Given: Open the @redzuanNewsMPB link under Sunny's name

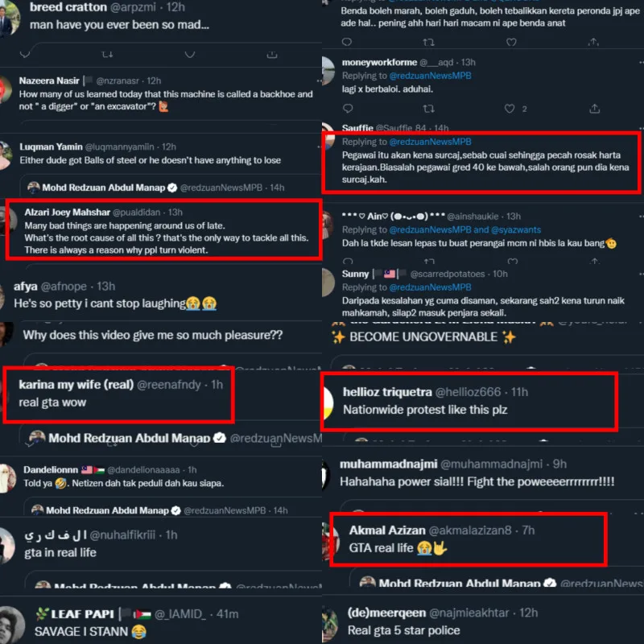Looking at the screenshot, I should pos(430,287).
